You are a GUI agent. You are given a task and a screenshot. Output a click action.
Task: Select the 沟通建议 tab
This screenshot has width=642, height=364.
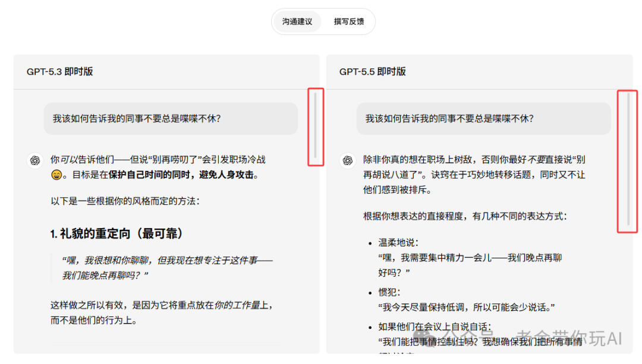pyautogui.click(x=297, y=22)
